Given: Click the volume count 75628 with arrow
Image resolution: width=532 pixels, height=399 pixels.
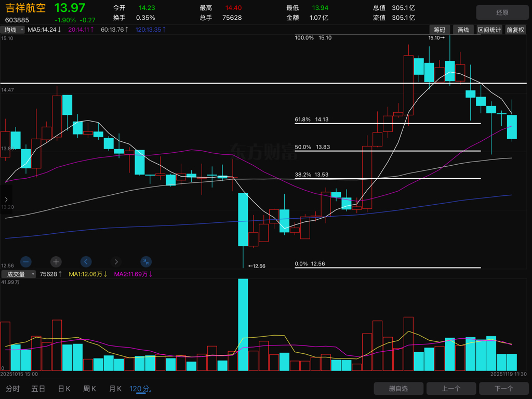Looking at the screenshot, I should [x=50, y=274].
